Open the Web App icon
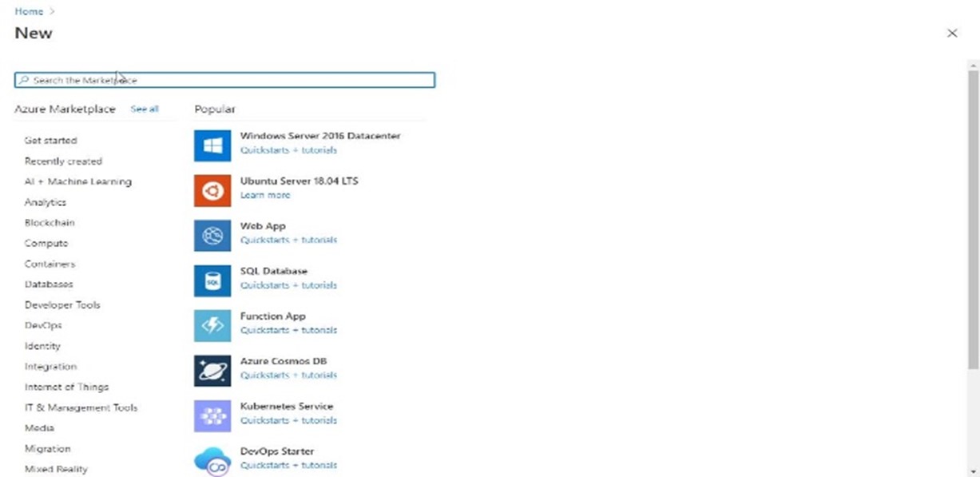The image size is (980, 477). click(x=212, y=236)
